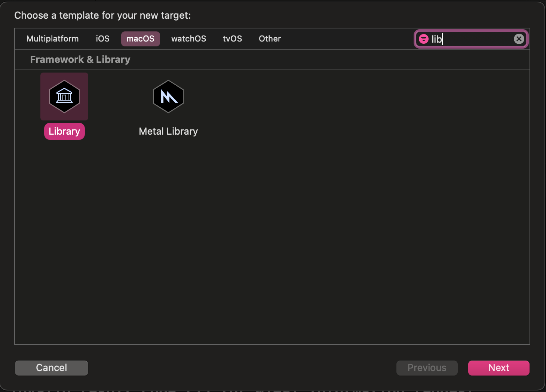Click the Cancel button
This screenshot has height=392, width=546.
click(52, 368)
